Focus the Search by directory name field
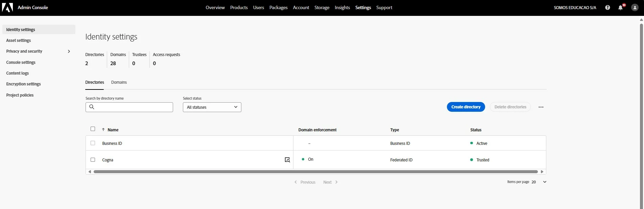This screenshot has width=644, height=209. click(129, 107)
